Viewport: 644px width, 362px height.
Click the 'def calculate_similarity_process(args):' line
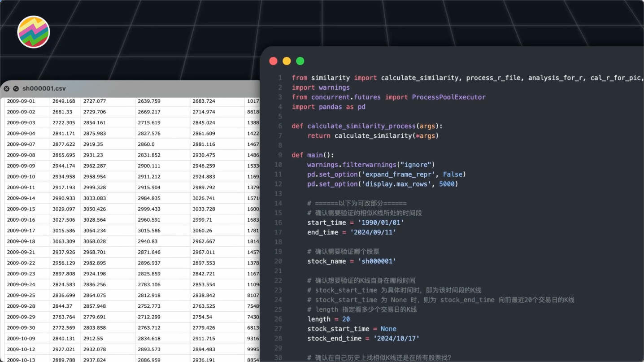(x=367, y=126)
